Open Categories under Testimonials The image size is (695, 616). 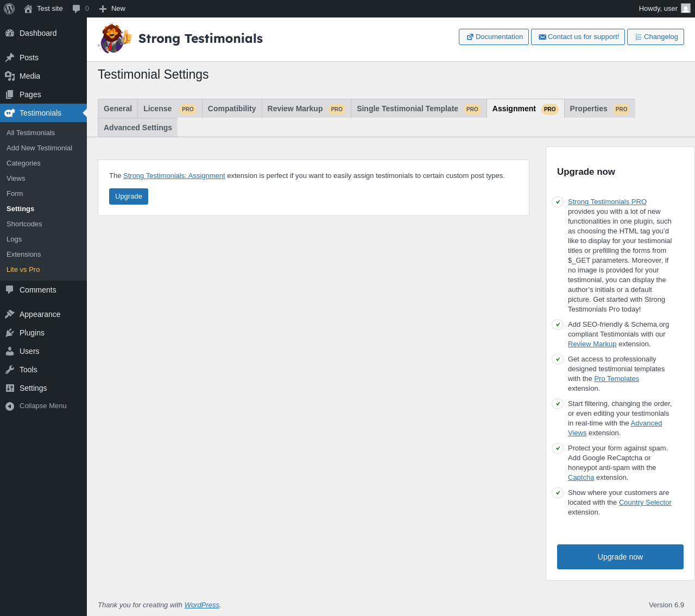(x=23, y=163)
